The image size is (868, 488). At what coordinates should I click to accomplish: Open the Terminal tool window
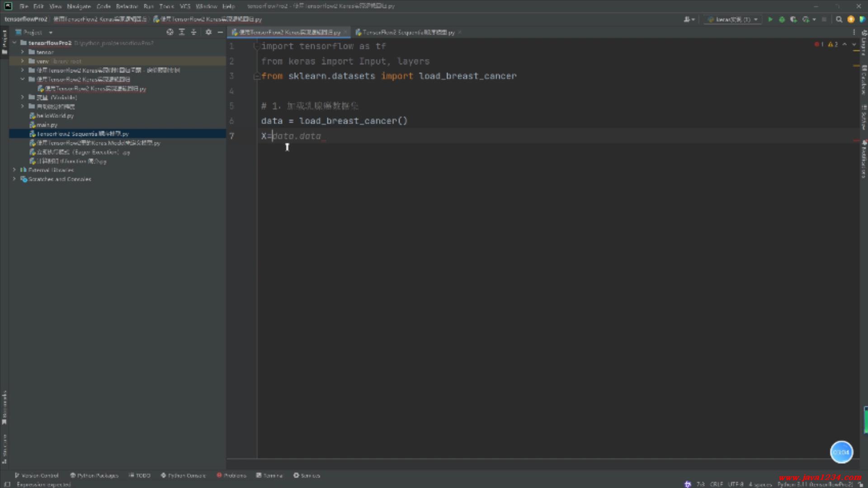[x=269, y=475]
